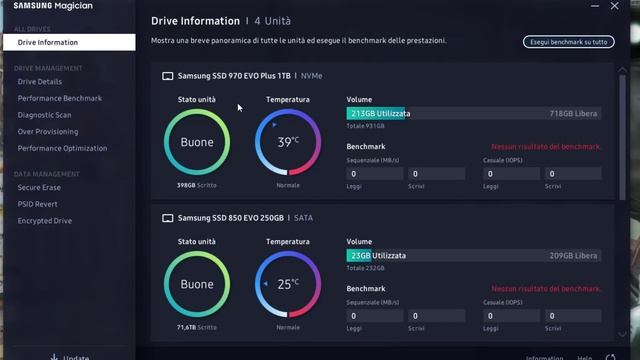
Task: Minimize the Samsung Magician window
Action: [x=595, y=6]
